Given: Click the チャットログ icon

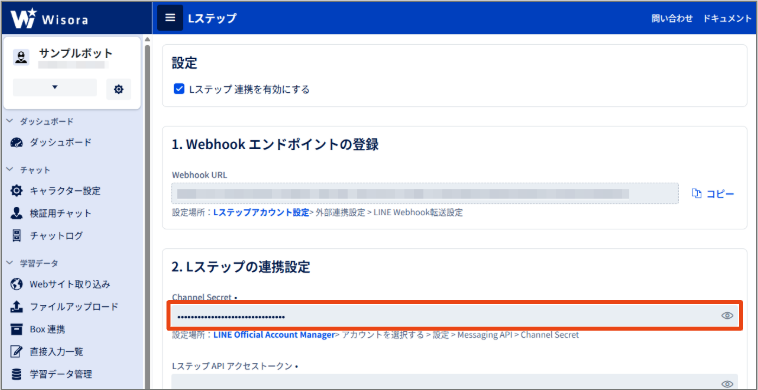Looking at the screenshot, I should 16,236.
